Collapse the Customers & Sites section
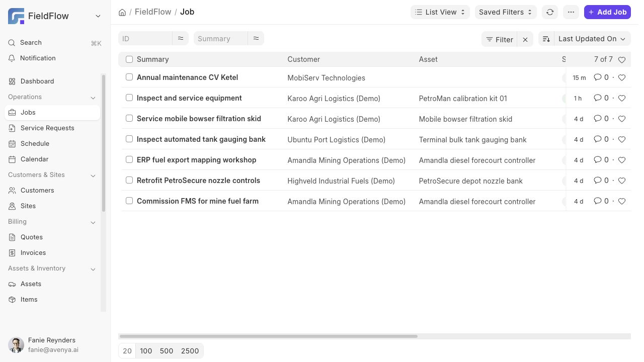The image size is (644, 362). pos(93,175)
